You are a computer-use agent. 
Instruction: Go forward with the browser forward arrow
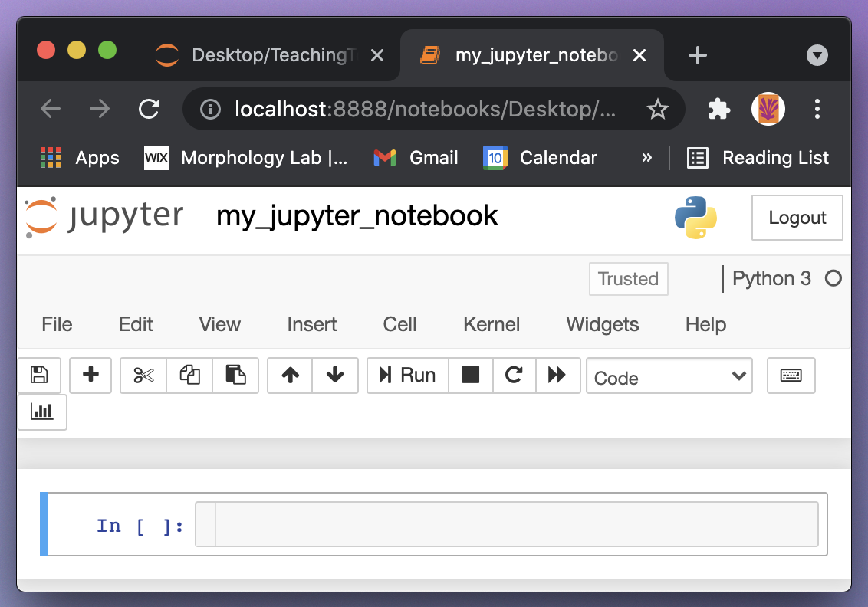pos(100,109)
